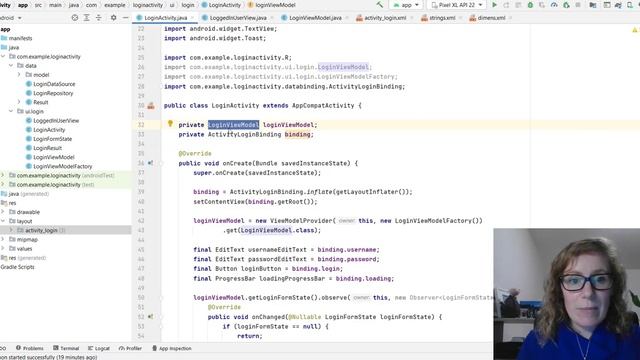Click the Apply Code Changes icon
640x360 pixels.
518,5
